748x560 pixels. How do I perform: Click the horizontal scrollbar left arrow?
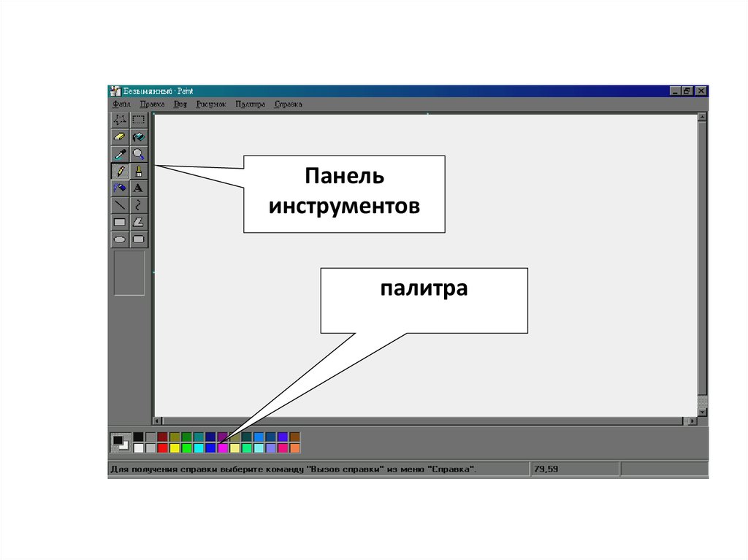156,421
